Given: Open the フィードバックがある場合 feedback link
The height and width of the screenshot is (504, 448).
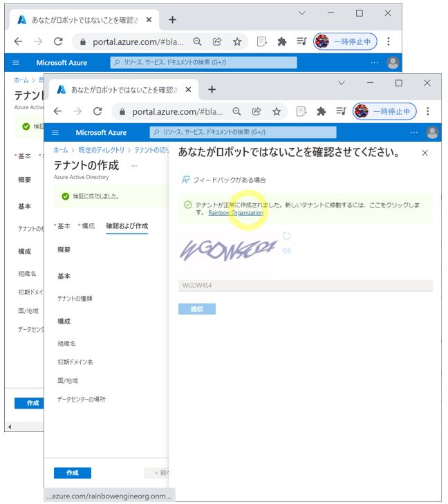Looking at the screenshot, I should tap(224, 180).
